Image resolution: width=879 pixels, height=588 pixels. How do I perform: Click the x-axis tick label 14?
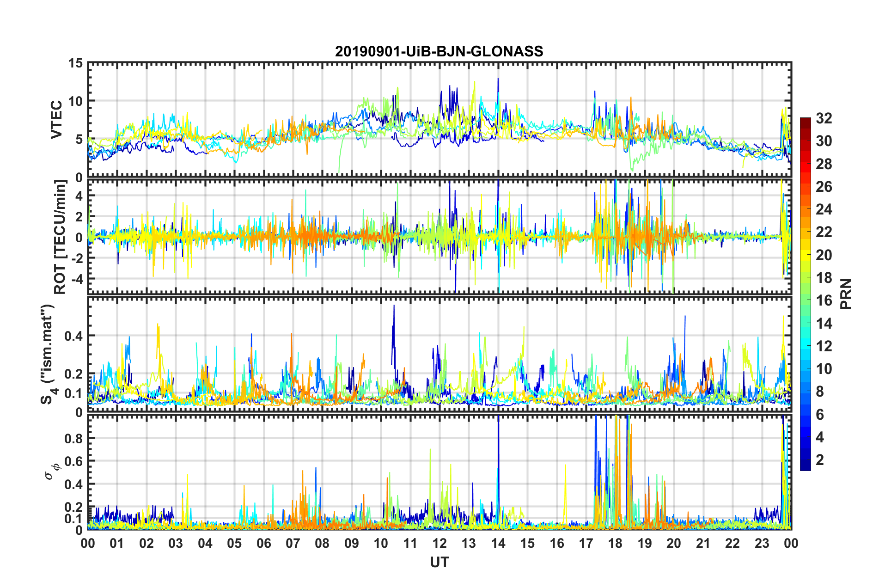pos(498,543)
